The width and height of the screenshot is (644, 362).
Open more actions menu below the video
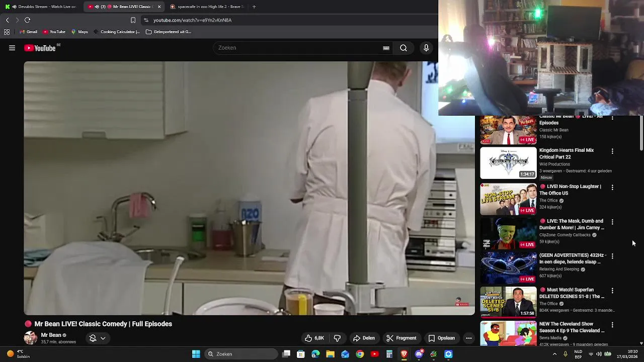pyautogui.click(x=469, y=338)
